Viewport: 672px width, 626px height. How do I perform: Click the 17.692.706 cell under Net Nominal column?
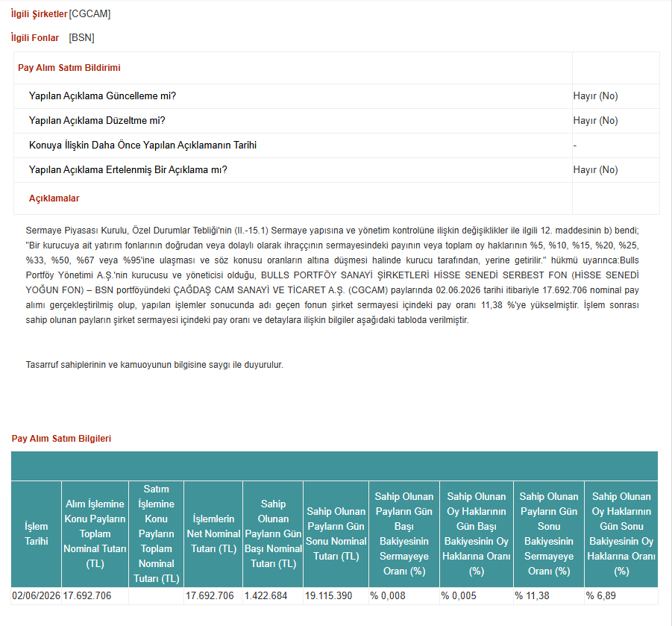[213, 596]
